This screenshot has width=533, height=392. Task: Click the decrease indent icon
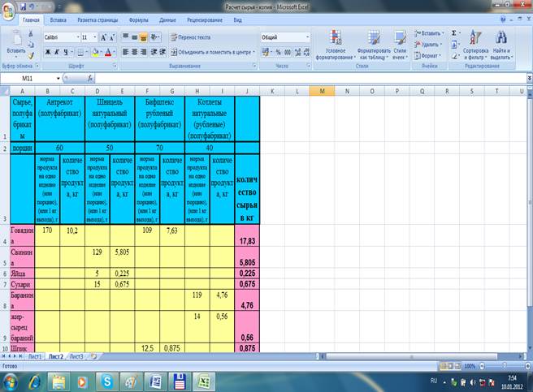click(x=154, y=52)
